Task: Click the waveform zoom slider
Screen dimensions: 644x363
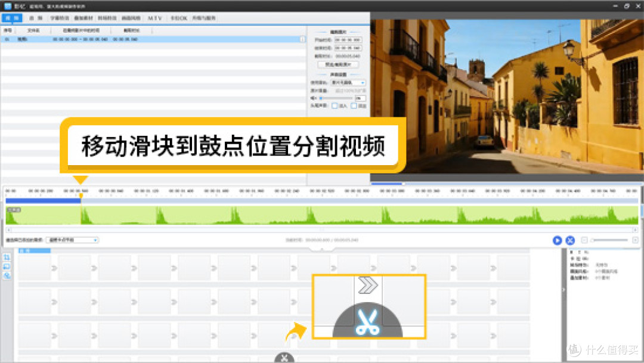Action: click(609, 240)
